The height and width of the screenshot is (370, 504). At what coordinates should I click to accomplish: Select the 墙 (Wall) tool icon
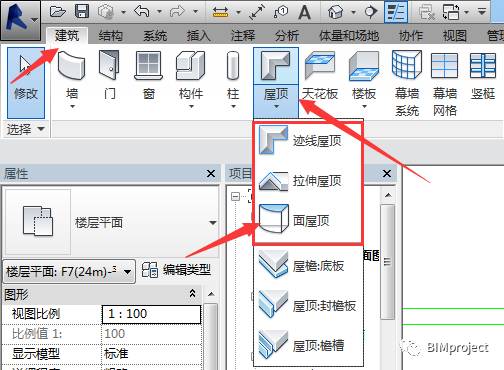[71, 65]
